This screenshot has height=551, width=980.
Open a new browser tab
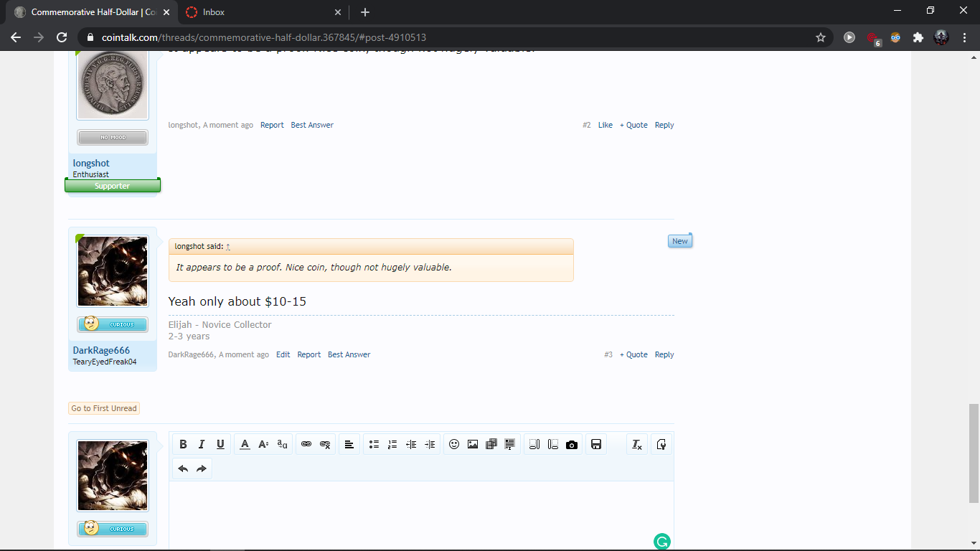[365, 12]
